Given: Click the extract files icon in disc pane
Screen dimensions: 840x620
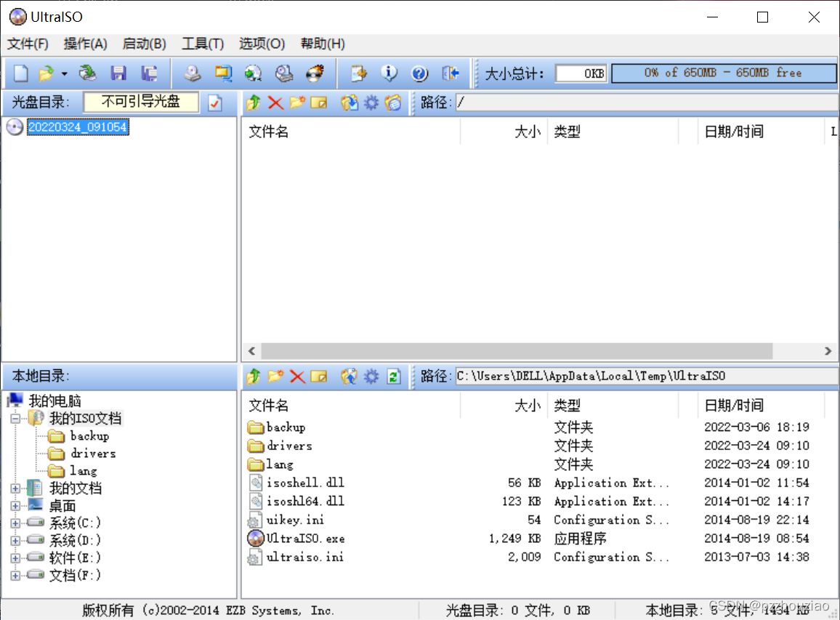Looking at the screenshot, I should click(350, 102).
